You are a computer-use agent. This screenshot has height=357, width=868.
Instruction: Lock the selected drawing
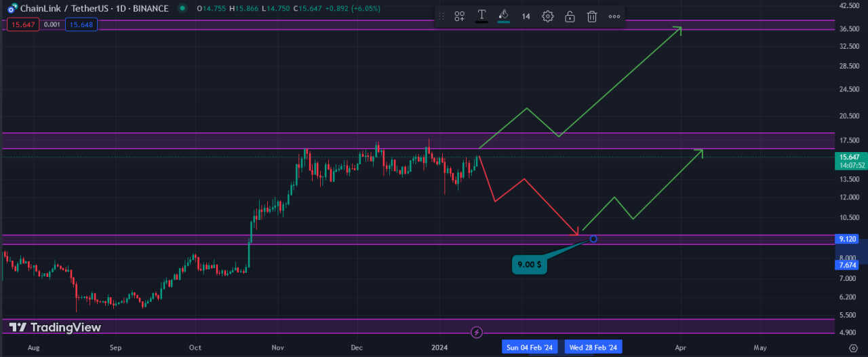tap(570, 16)
